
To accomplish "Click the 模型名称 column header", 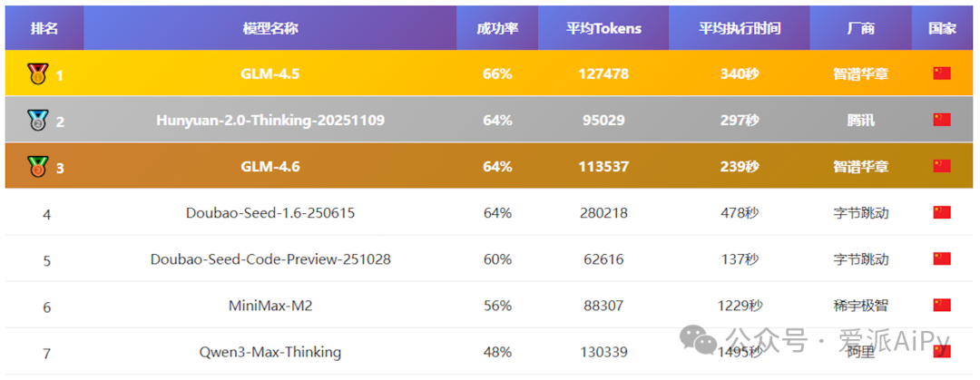I will 270,28.
